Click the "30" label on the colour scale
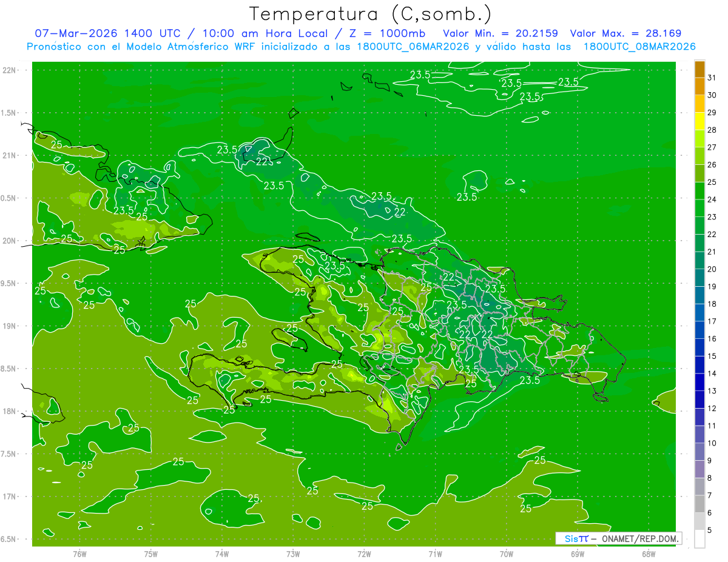The height and width of the screenshot is (562, 728). pos(712,95)
